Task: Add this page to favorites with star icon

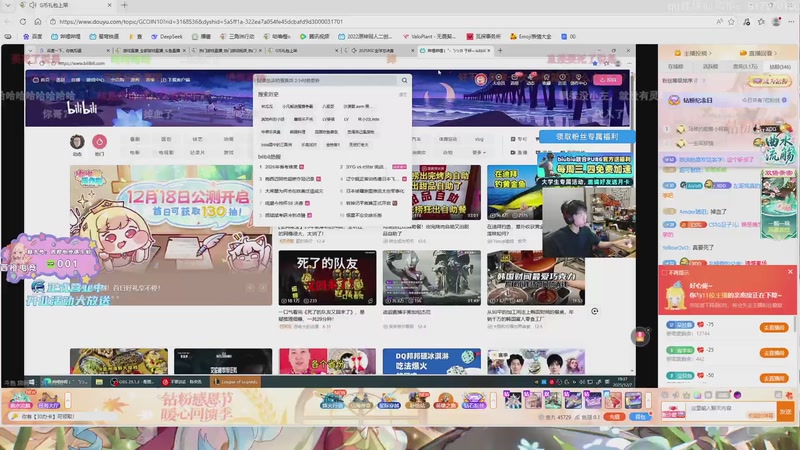Action: [731, 22]
